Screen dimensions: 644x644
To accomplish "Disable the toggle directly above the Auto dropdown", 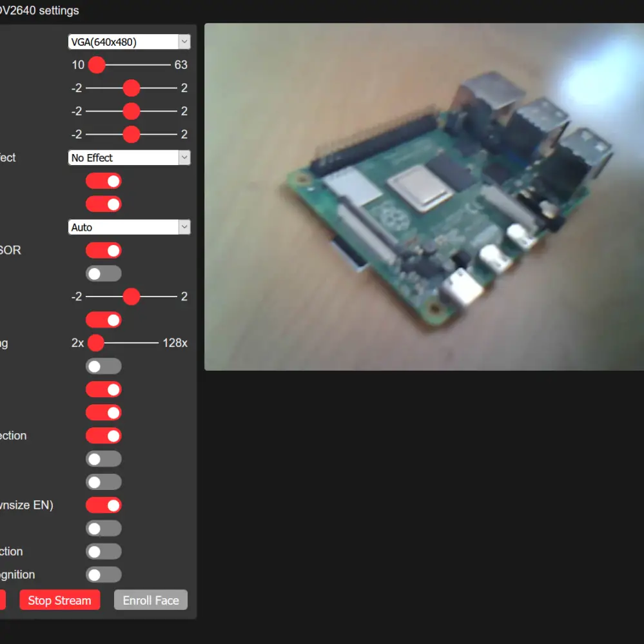I will tap(104, 204).
